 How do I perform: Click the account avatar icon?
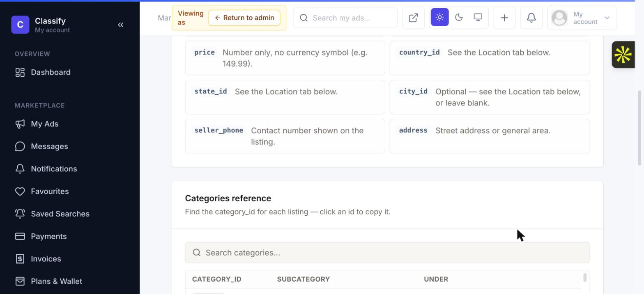click(x=559, y=18)
